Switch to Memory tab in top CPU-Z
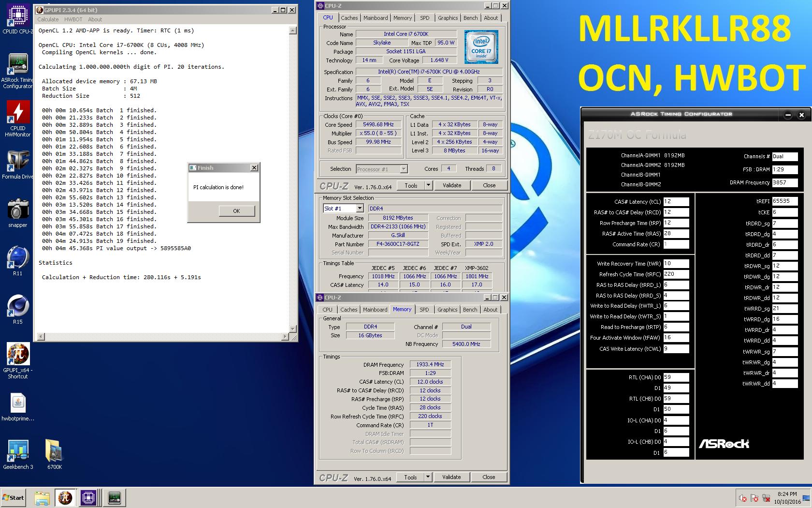 [x=403, y=18]
